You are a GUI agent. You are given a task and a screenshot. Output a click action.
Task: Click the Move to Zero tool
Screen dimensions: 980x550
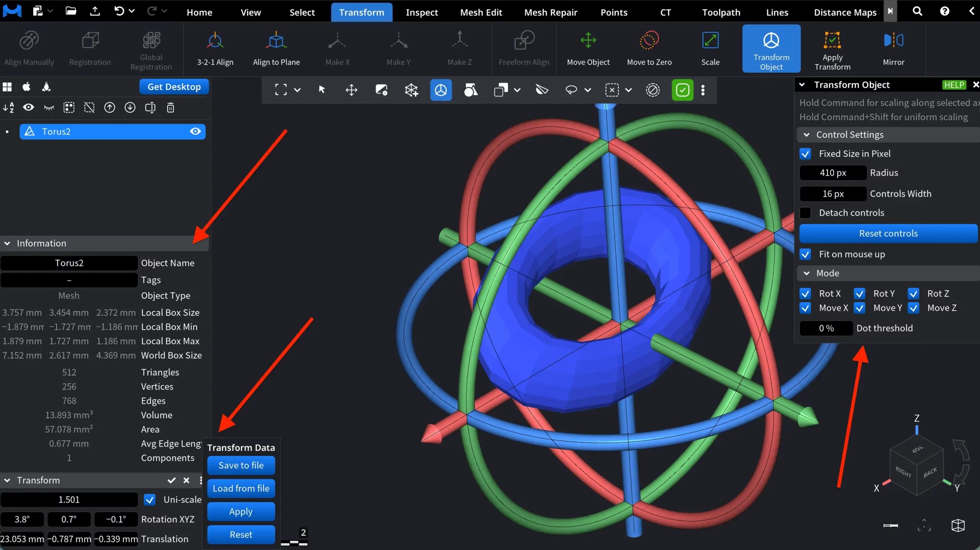click(649, 48)
